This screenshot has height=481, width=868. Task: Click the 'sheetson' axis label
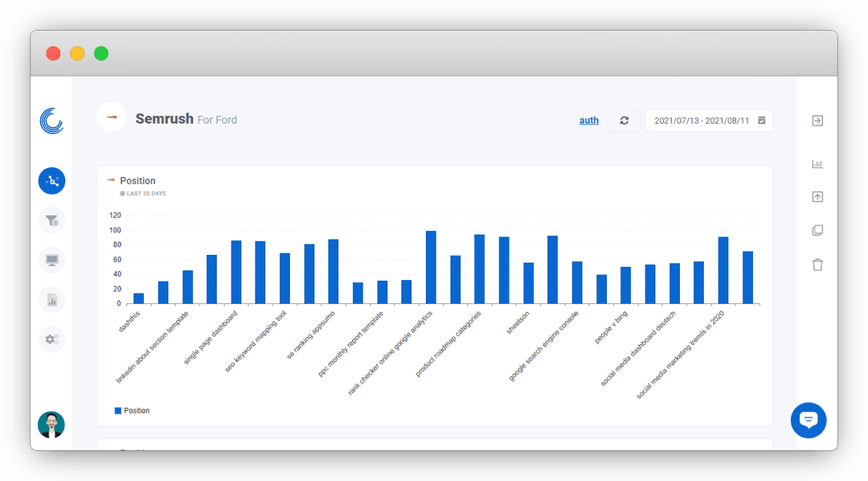click(518, 323)
